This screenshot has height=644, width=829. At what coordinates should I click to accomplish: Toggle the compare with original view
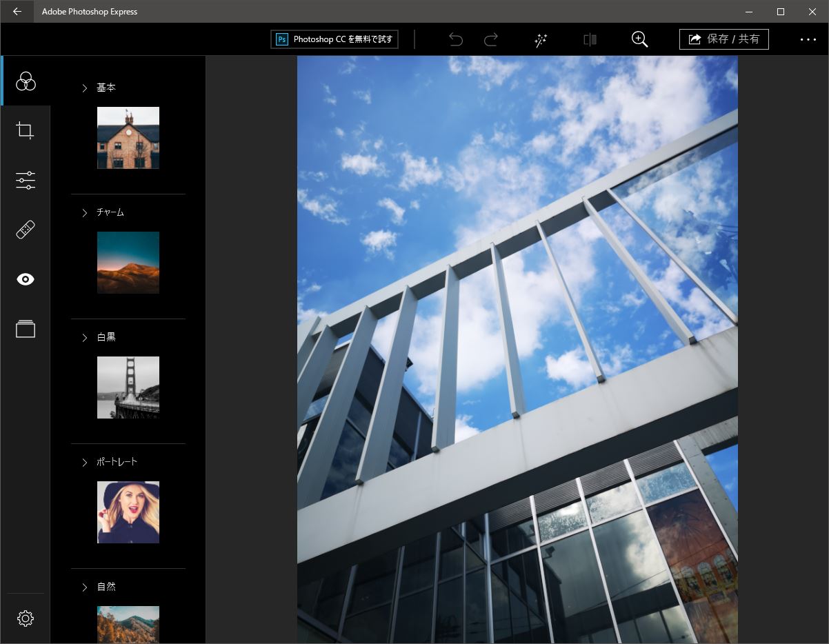pyautogui.click(x=590, y=39)
